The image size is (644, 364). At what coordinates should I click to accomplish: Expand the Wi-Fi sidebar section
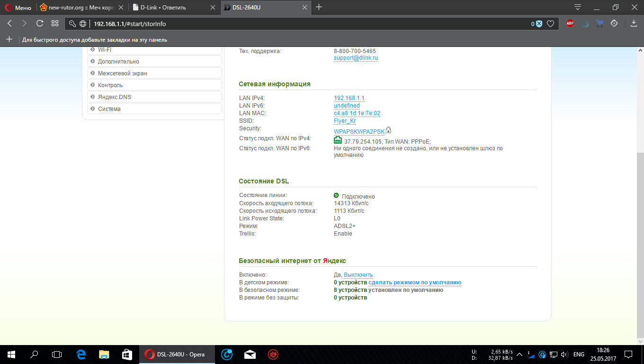(105, 50)
